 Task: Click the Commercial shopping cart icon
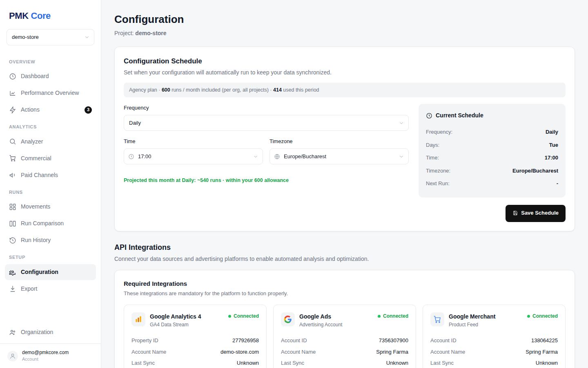(13, 159)
